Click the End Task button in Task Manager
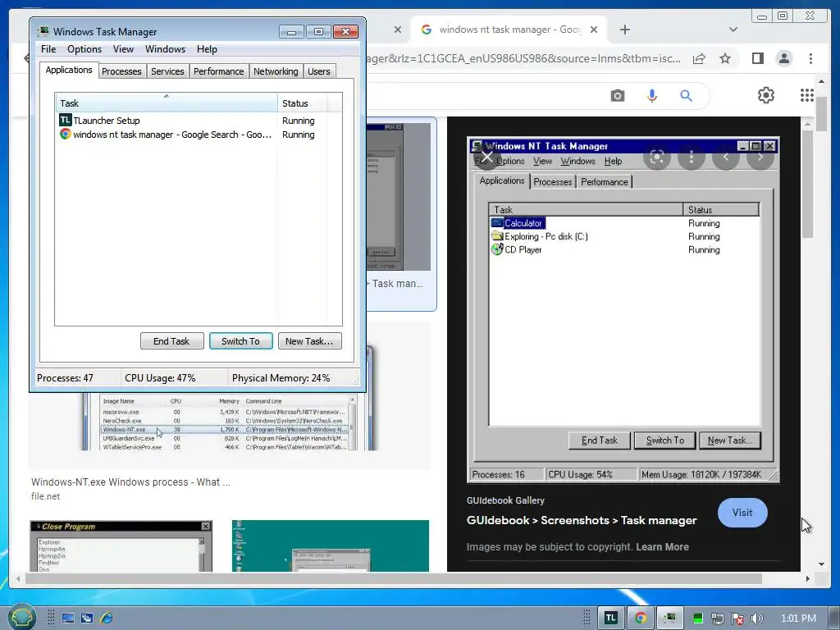This screenshot has height=630, width=840. (171, 341)
